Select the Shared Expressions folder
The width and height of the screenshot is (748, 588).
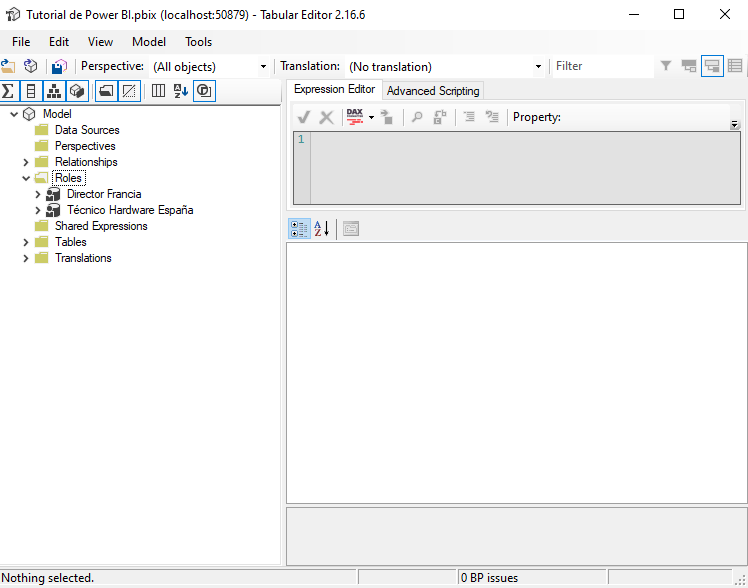pyautogui.click(x=101, y=226)
